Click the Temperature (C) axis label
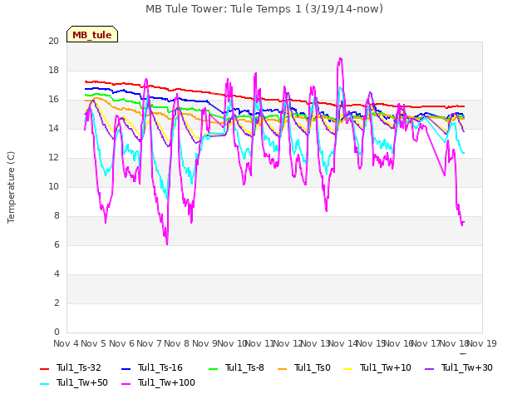This screenshot has height=399, width=532. (11, 187)
